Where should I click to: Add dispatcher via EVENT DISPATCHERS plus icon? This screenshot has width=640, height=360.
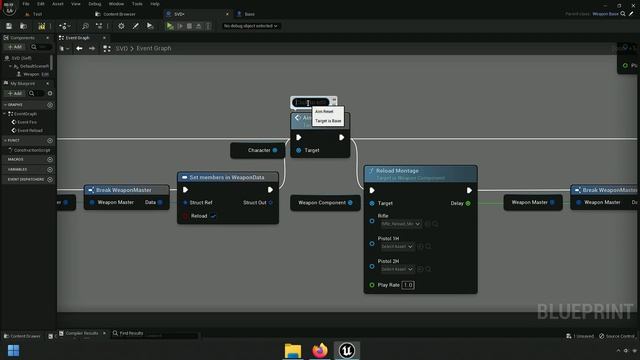pyautogui.click(x=50, y=180)
